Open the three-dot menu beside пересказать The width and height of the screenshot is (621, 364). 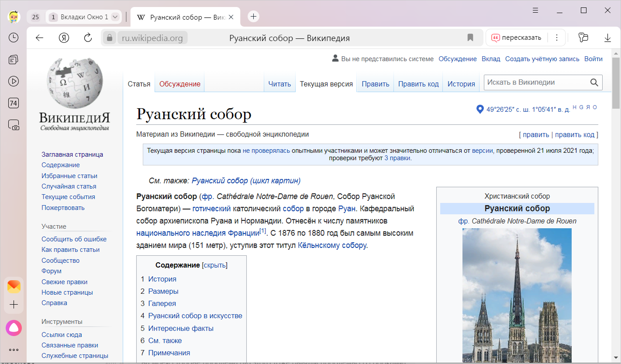coord(556,38)
